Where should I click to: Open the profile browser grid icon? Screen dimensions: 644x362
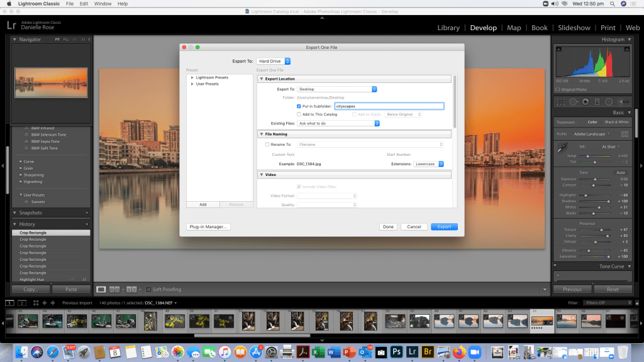pos(625,134)
